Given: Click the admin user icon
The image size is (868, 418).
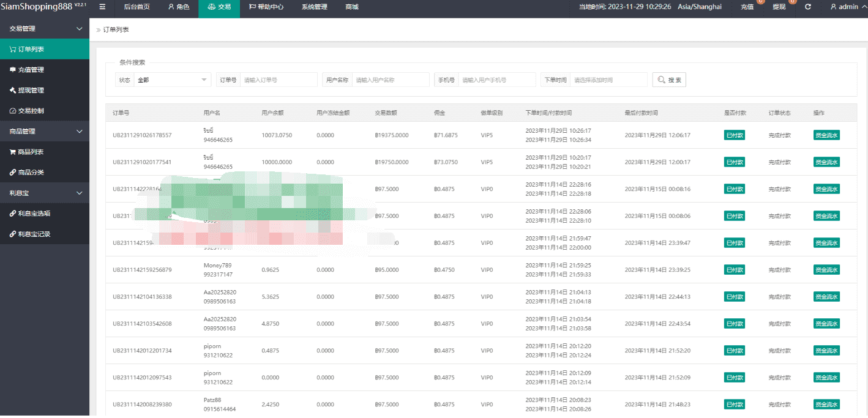Looking at the screenshot, I should coord(833,7).
